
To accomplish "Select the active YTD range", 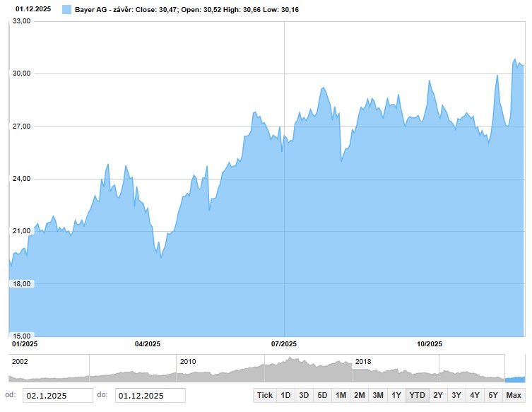I will (x=417, y=395).
